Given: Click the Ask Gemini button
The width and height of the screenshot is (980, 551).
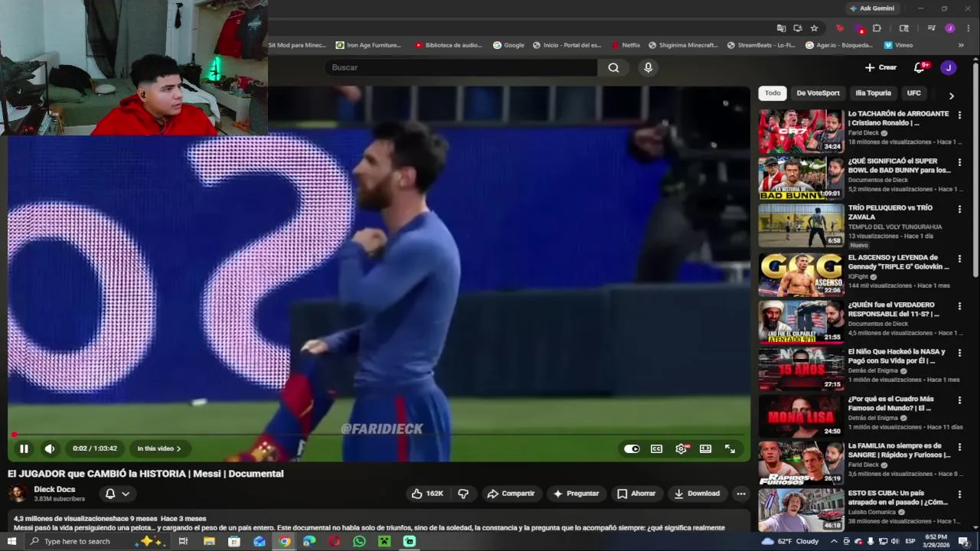Looking at the screenshot, I should (x=871, y=8).
